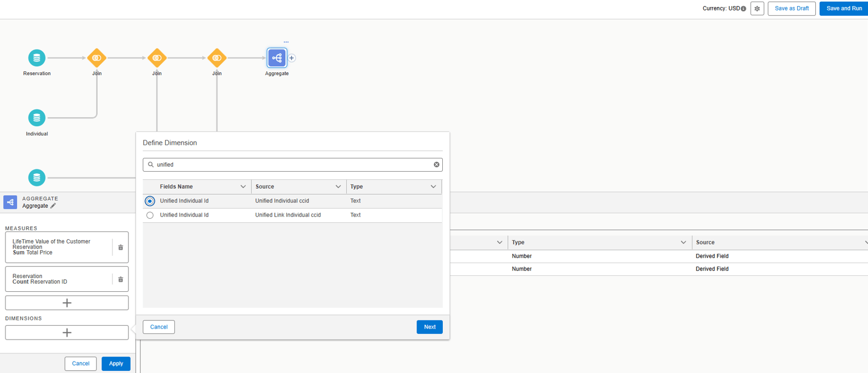The height and width of the screenshot is (373, 868).
Task: Delete the Count Reservation ID measure
Action: 121,279
